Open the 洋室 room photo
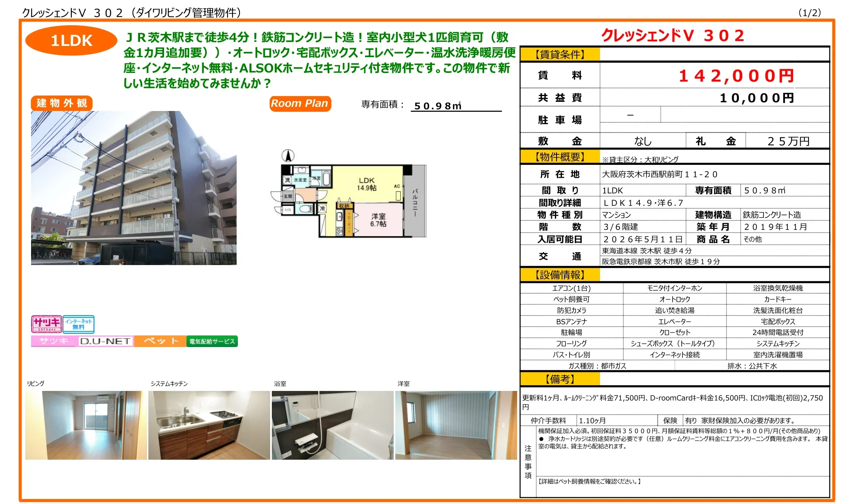 click(x=456, y=425)
